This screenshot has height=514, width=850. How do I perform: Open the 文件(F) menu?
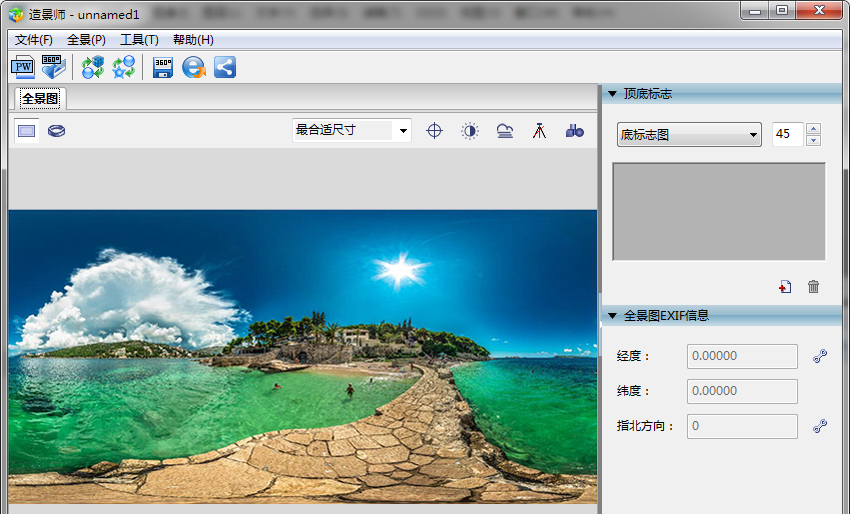point(34,40)
